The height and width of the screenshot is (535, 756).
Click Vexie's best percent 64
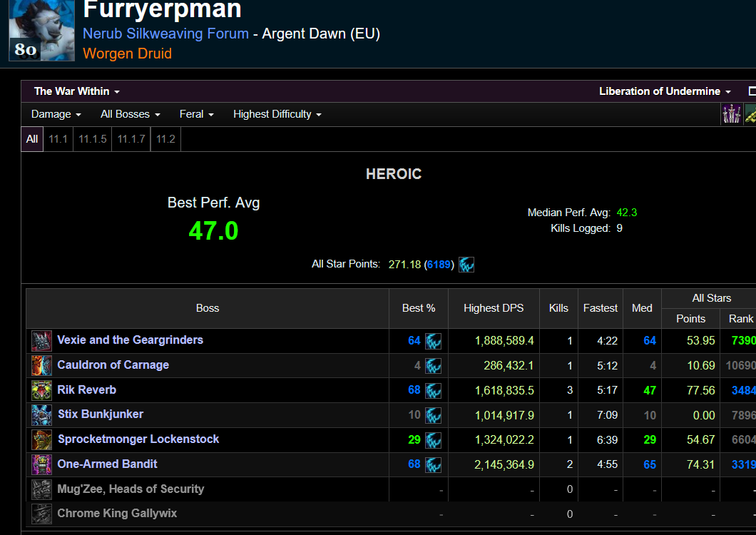(414, 340)
